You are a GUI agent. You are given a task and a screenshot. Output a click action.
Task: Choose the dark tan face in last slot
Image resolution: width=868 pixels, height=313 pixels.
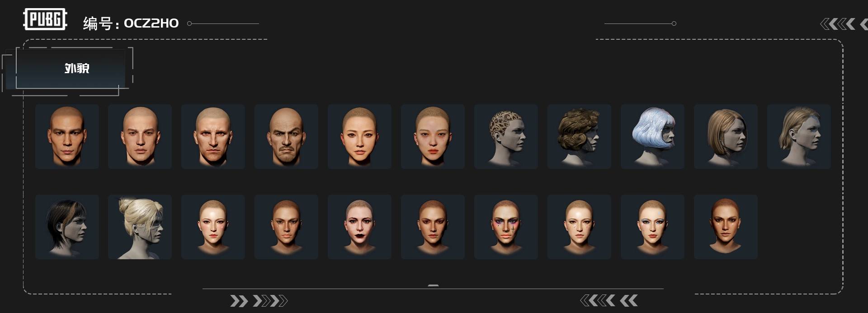click(726, 227)
